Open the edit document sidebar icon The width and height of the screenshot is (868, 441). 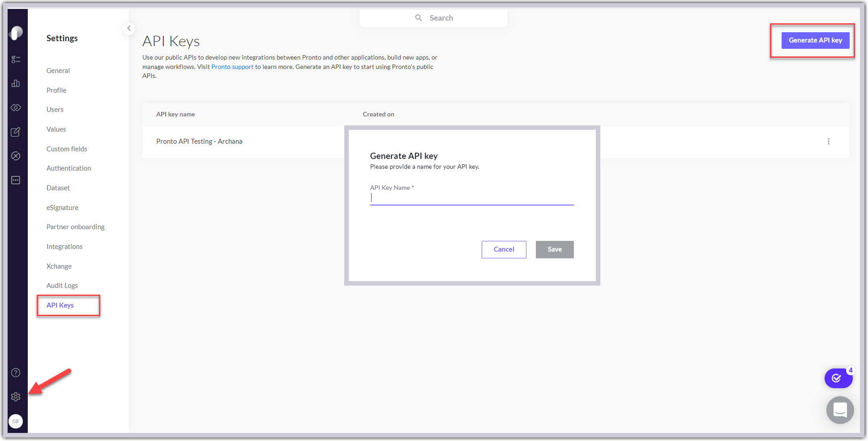16,132
